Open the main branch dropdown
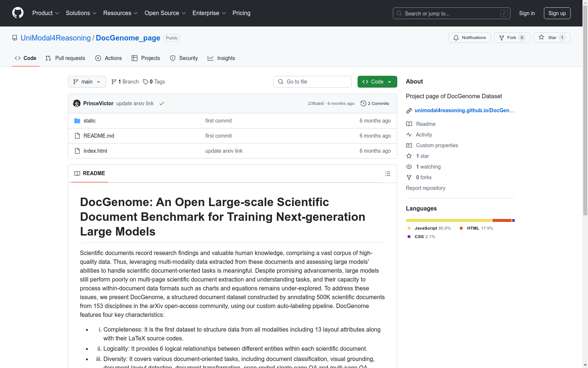The width and height of the screenshot is (588, 368). pos(87,82)
